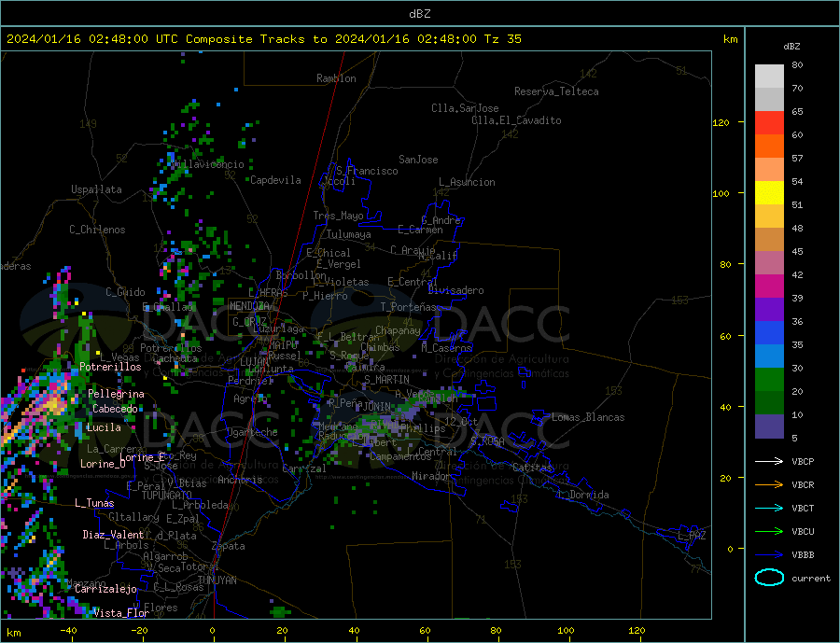
Task: Select the bright yellow swatch in dBZ scale
Action: click(x=769, y=193)
